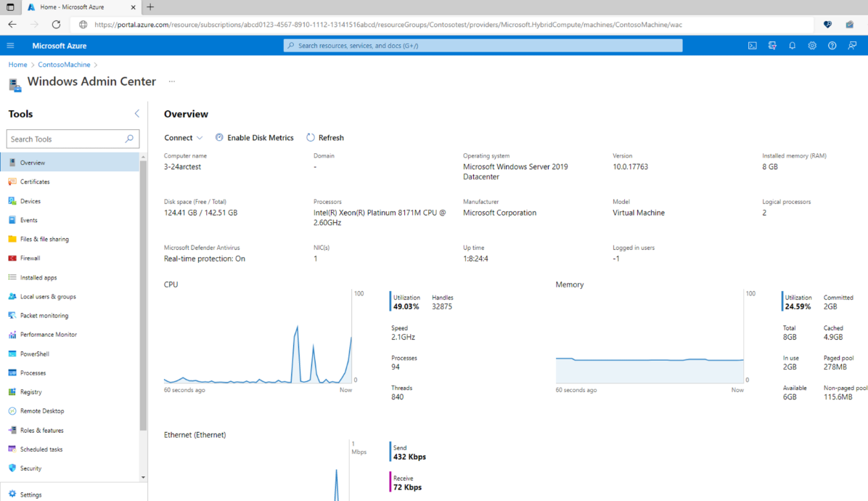Select Certificates in Tools list
This screenshot has width=868, height=501.
coord(35,182)
